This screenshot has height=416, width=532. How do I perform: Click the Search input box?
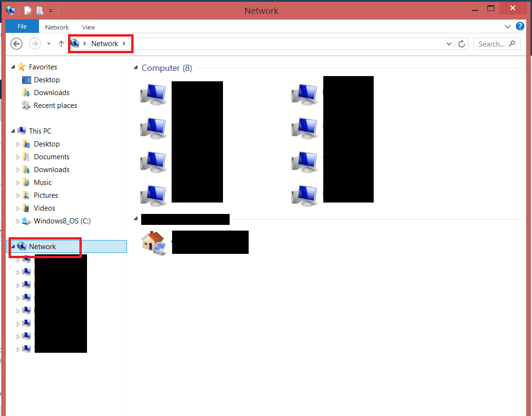point(492,44)
